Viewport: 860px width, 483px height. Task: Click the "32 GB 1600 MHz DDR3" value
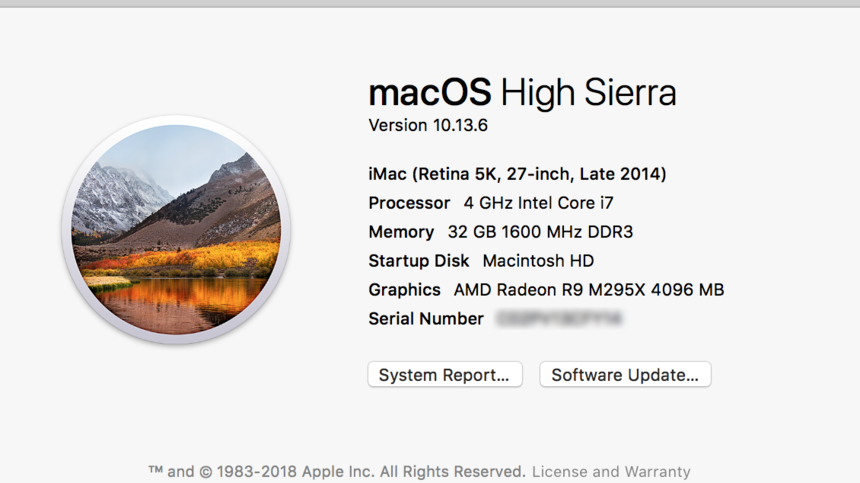click(x=540, y=232)
